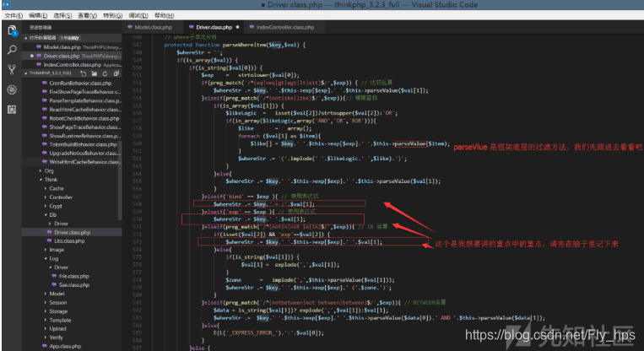644x351 pixels.
Task: Click New File icon in THINKPHP_3.2.3_FULL header
Action: click(84, 73)
